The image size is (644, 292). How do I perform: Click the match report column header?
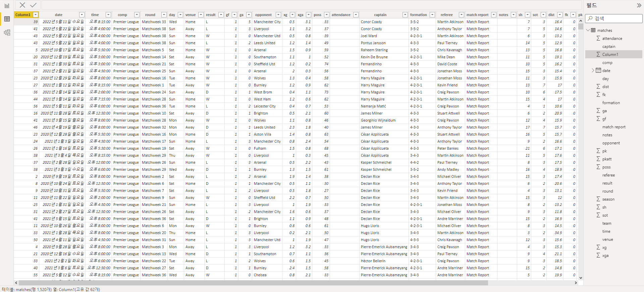[477, 15]
